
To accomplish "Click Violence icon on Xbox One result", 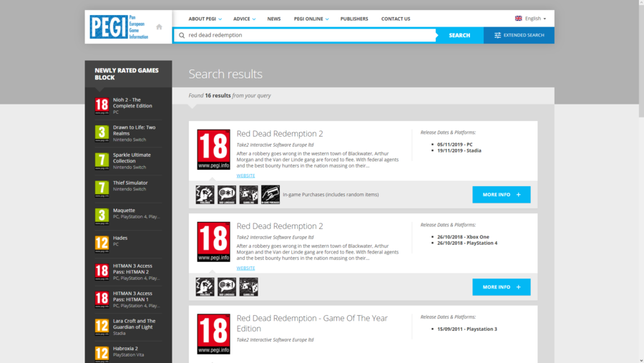I will pos(205,287).
